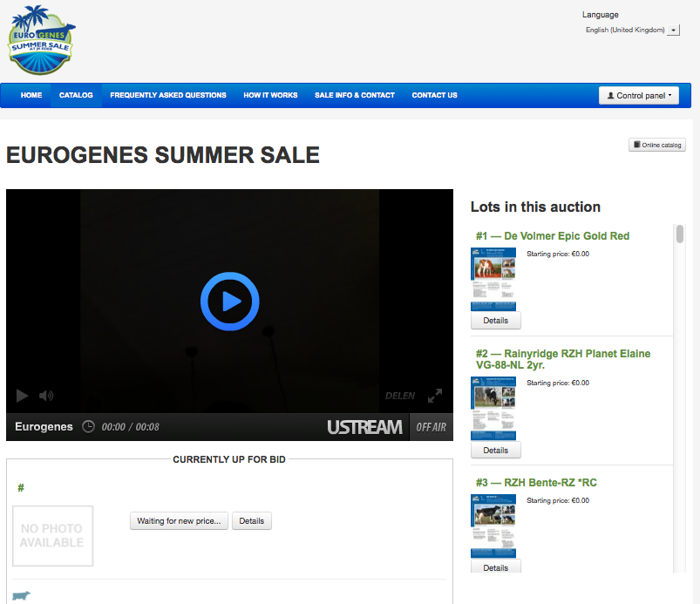Enter fullscreen with the expand arrows icon
Viewport: 700px width, 604px height.
435,396
